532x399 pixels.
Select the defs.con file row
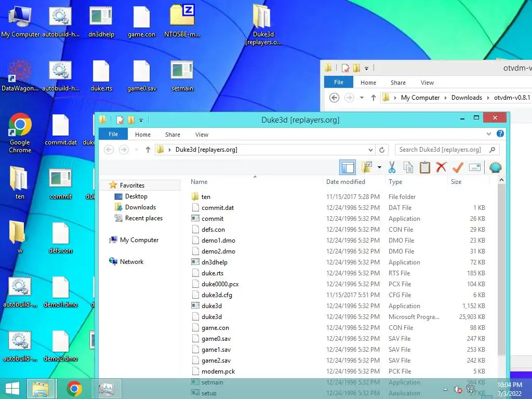click(339, 229)
